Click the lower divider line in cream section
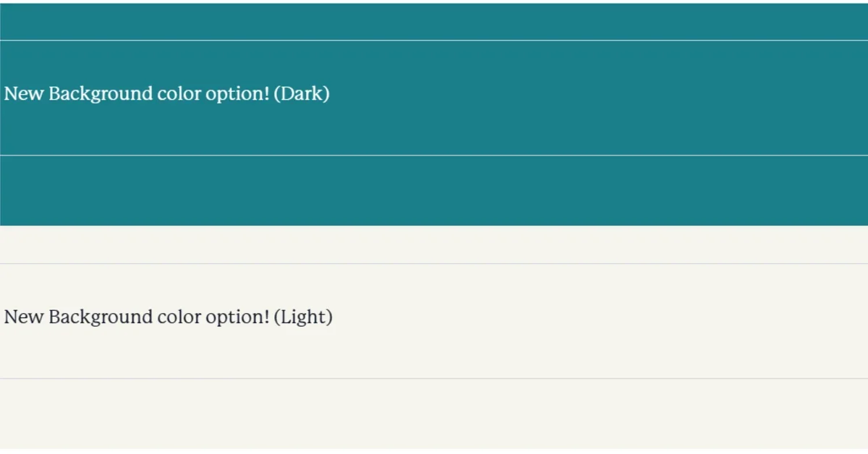This screenshot has width=868, height=454. pos(434,379)
